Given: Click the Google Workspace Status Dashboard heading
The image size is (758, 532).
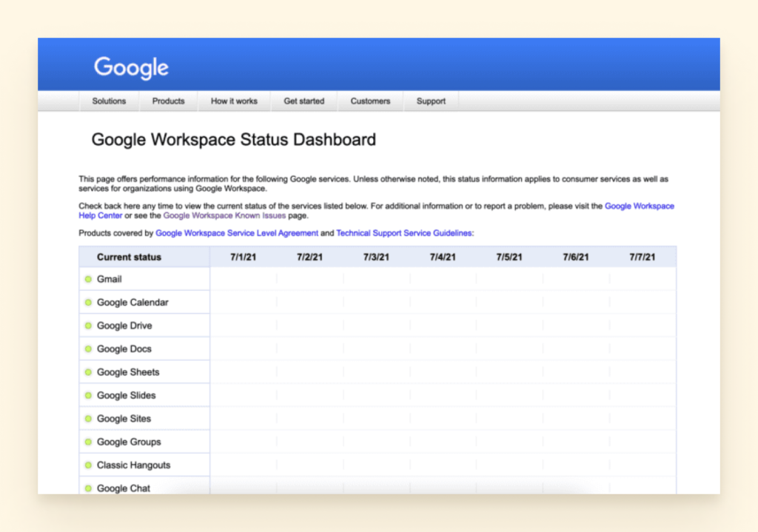Looking at the screenshot, I should pyautogui.click(x=233, y=140).
